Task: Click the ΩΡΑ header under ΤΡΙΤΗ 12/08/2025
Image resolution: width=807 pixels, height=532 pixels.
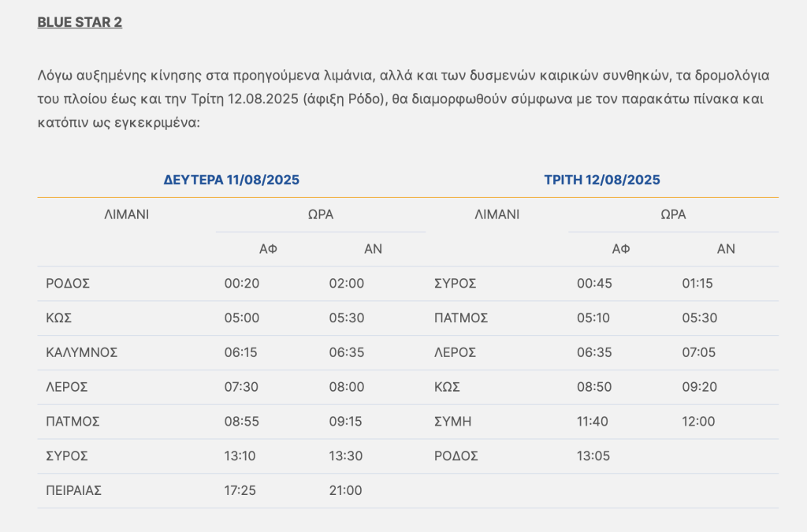Action: (673, 214)
